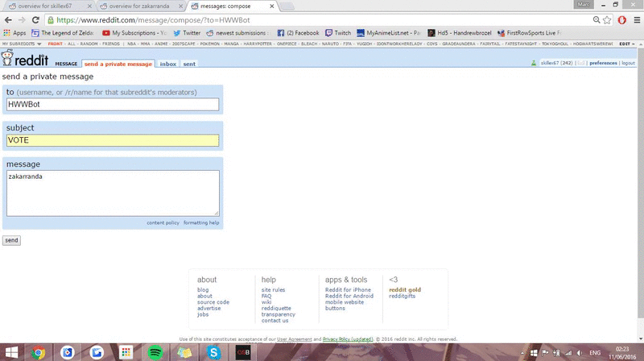The image size is (644, 361).
Task: Open content policy link
Action: (163, 222)
